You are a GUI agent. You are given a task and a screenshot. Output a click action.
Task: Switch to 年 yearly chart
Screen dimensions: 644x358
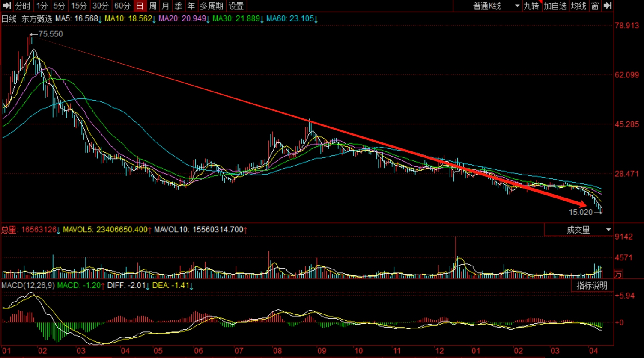[x=191, y=6]
